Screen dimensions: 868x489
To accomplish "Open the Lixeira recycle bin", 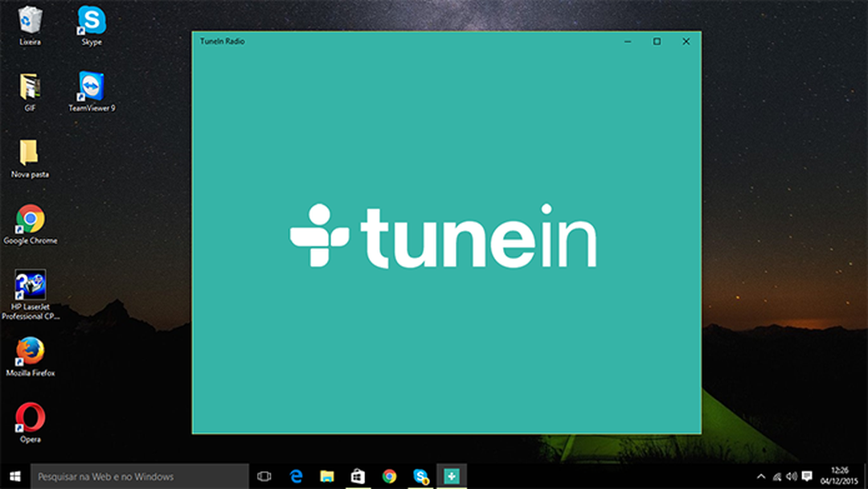I will coord(29,20).
